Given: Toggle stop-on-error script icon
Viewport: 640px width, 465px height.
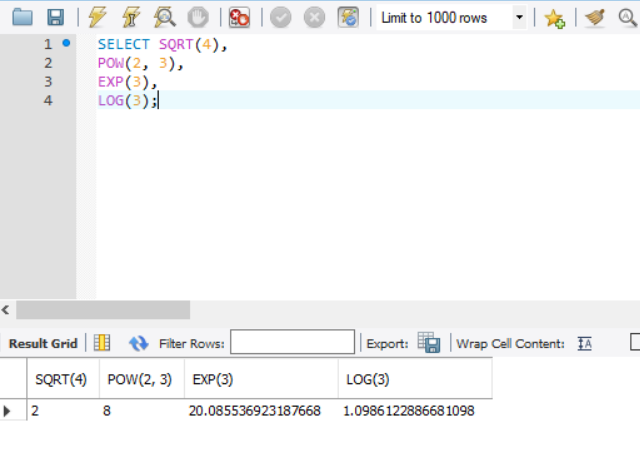Looking at the screenshot, I should click(x=239, y=18).
